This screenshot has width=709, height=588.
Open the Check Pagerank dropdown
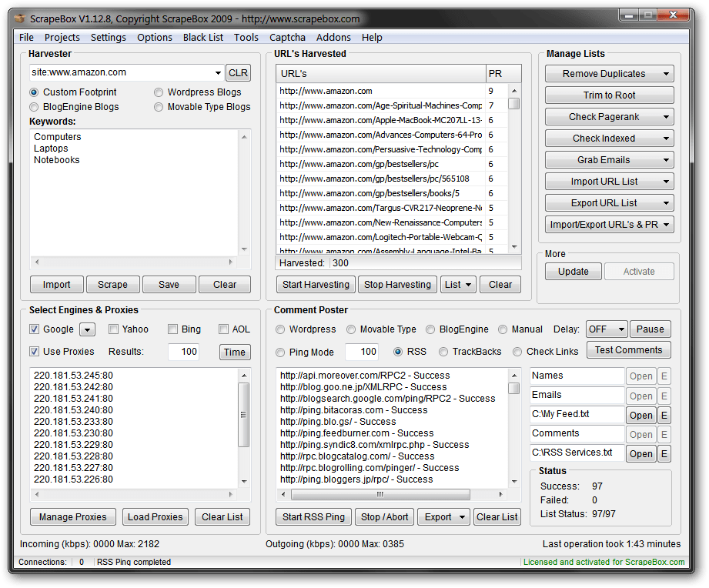pyautogui.click(x=666, y=117)
